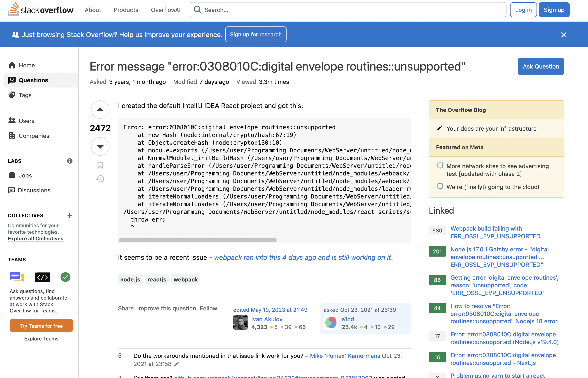Open the Labs info icon
This screenshot has height=378, width=588.
[x=70, y=161]
